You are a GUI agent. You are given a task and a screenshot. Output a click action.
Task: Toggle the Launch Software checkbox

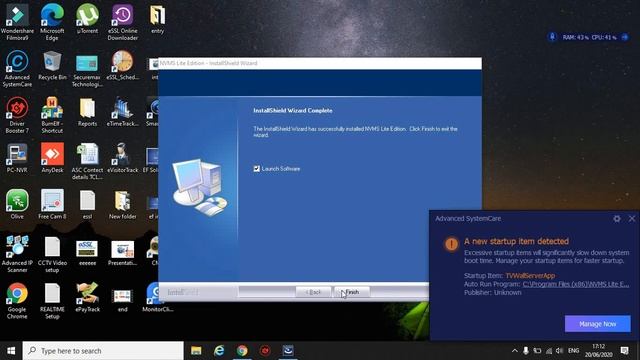(256, 169)
